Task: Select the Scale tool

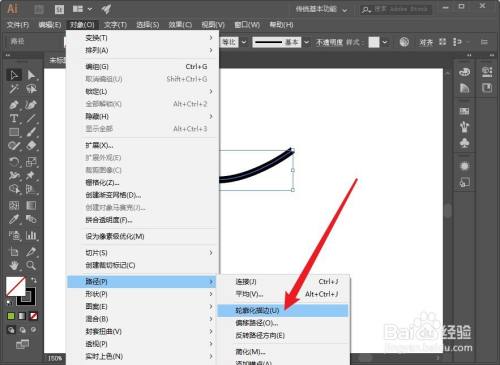Action: point(31,162)
